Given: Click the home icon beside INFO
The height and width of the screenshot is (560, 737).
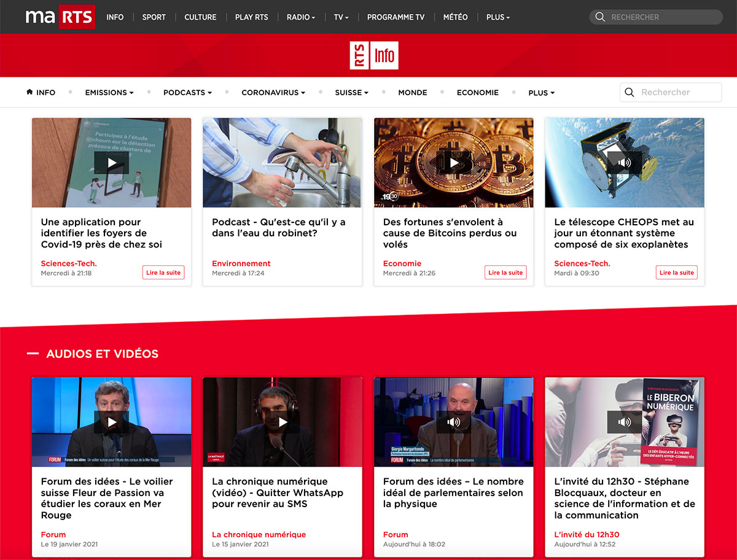Looking at the screenshot, I should (29, 92).
